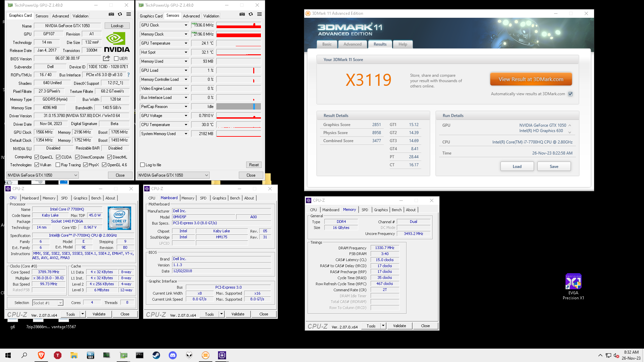Open Discord from taskbar

[x=173, y=355]
